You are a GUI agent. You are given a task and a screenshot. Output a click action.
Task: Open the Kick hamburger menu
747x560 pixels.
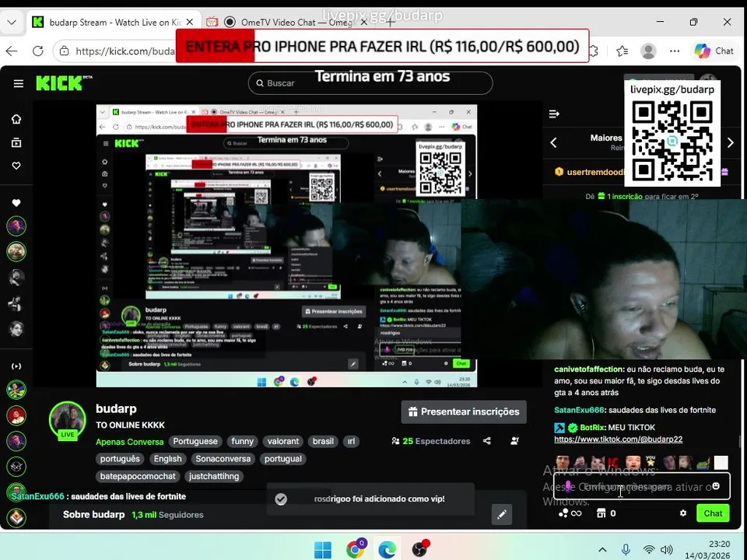coord(18,84)
